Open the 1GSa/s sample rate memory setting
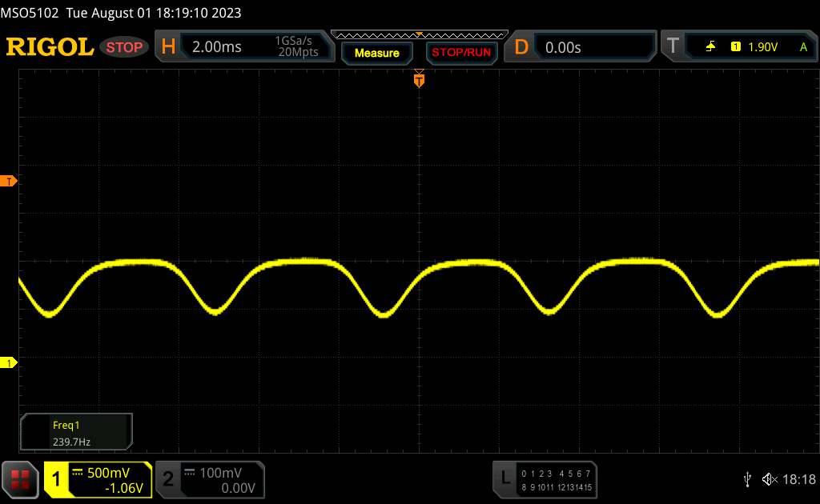Screen dimensions: 820x504 [296, 47]
